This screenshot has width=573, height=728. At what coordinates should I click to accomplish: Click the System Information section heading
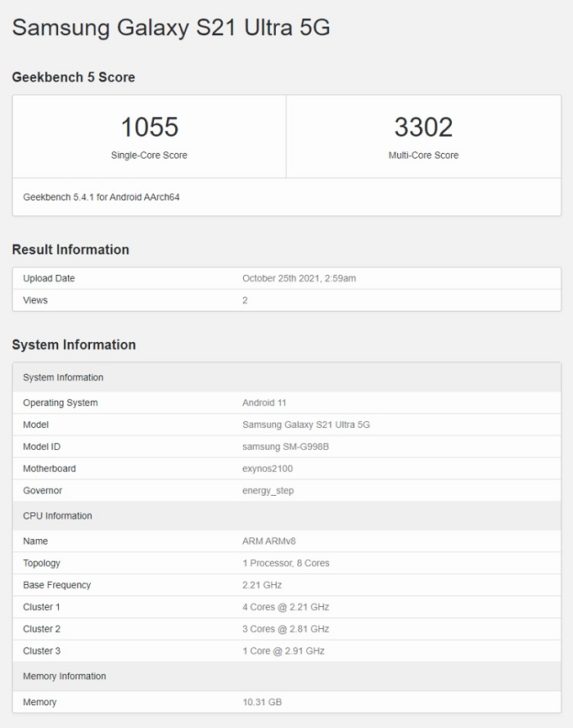(x=74, y=344)
